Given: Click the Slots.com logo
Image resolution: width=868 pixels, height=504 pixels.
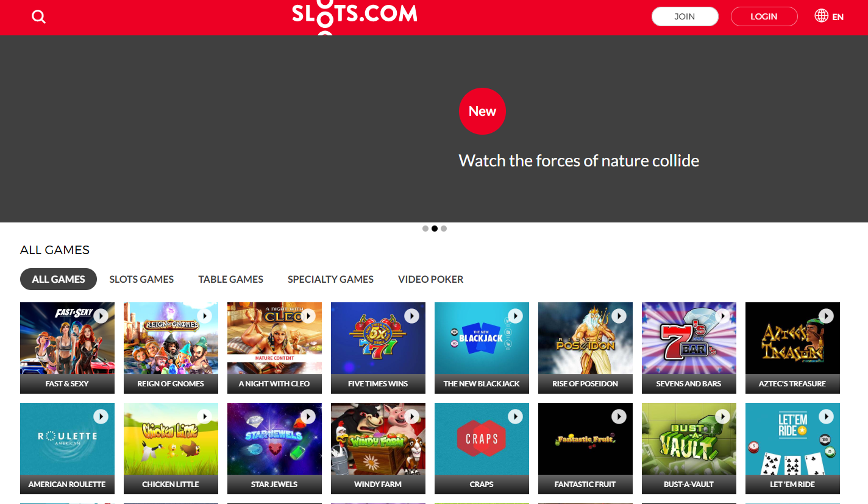Looking at the screenshot, I should (x=355, y=16).
